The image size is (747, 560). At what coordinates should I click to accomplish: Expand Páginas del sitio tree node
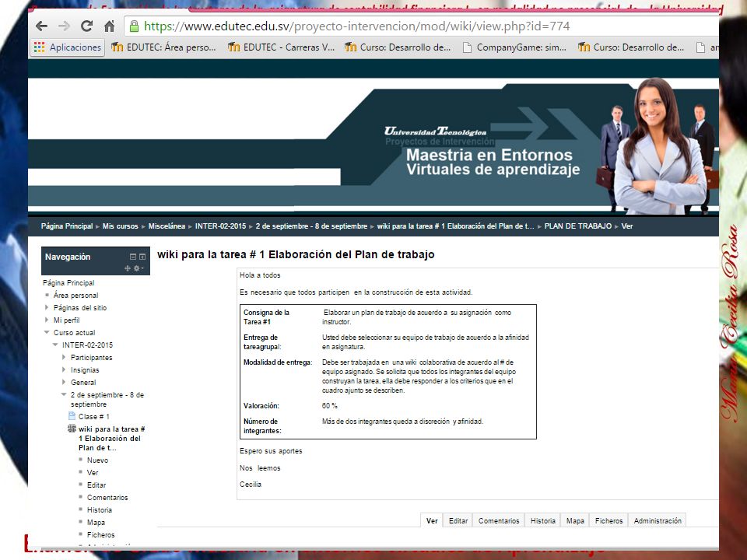(x=47, y=308)
